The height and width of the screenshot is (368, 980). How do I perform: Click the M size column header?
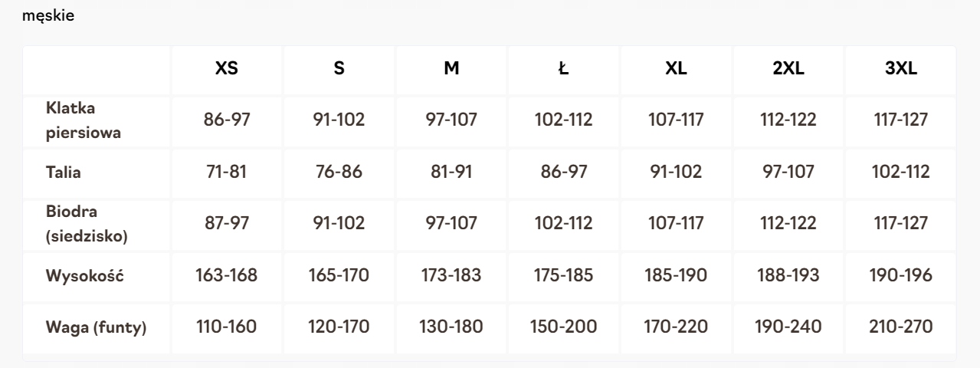click(451, 68)
